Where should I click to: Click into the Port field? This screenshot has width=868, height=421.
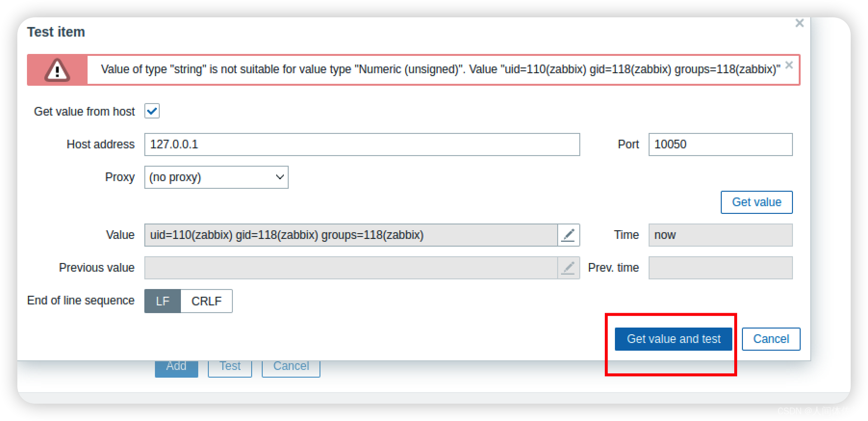[720, 145]
